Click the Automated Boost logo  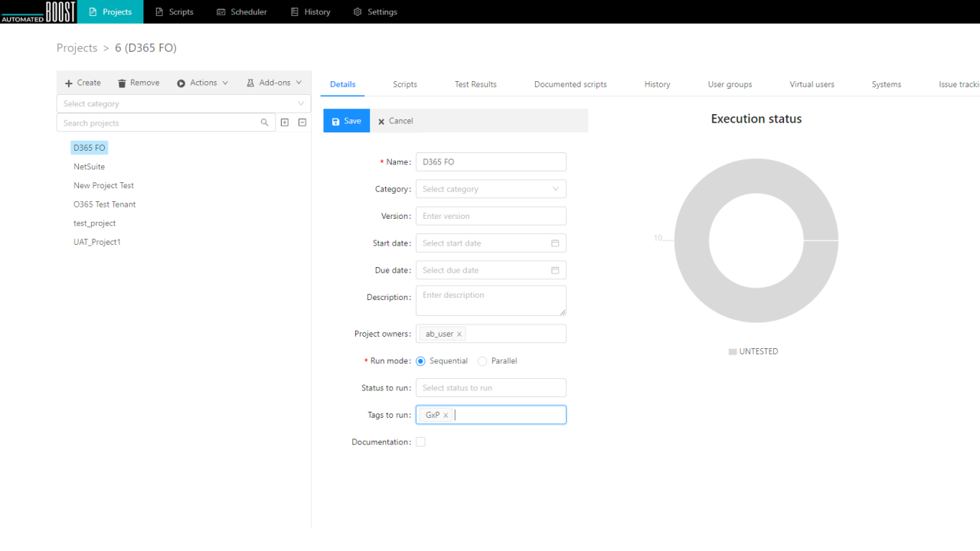pyautogui.click(x=38, y=11)
